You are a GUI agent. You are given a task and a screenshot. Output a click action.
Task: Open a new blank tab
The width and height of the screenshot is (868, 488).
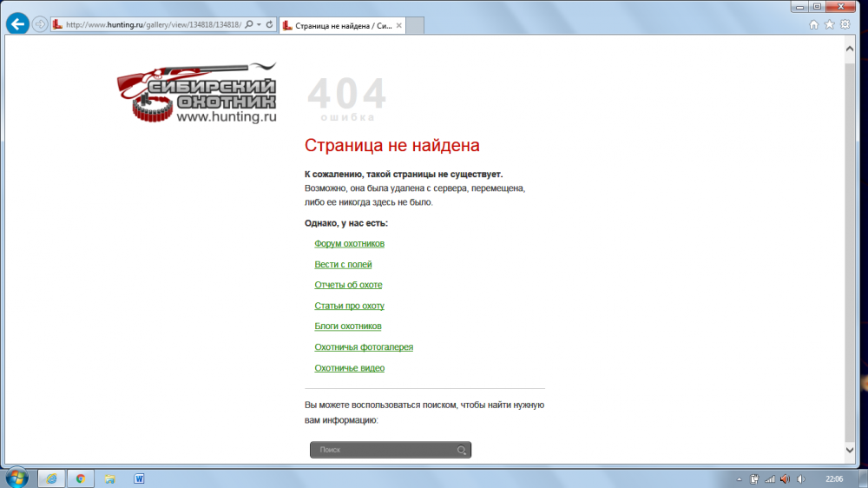click(416, 26)
